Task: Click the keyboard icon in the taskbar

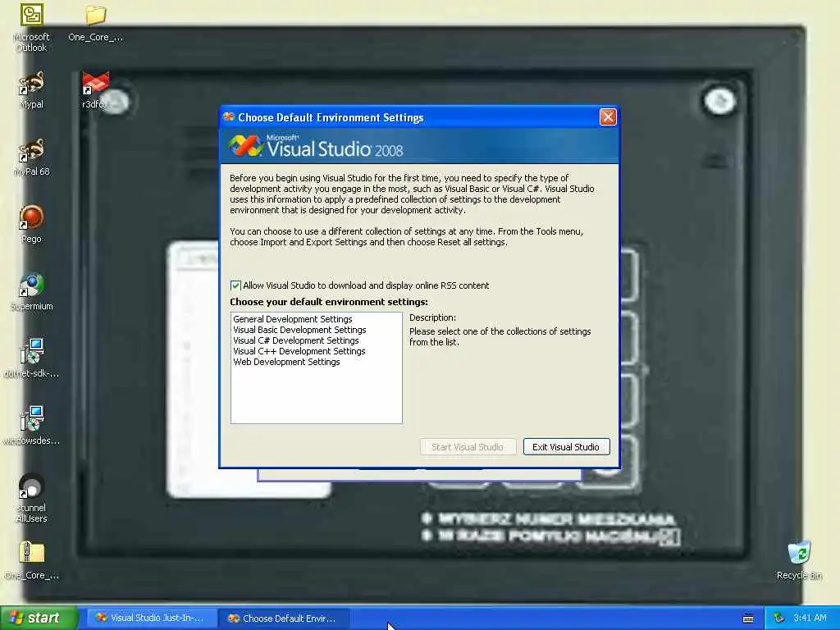Action: click(x=748, y=619)
